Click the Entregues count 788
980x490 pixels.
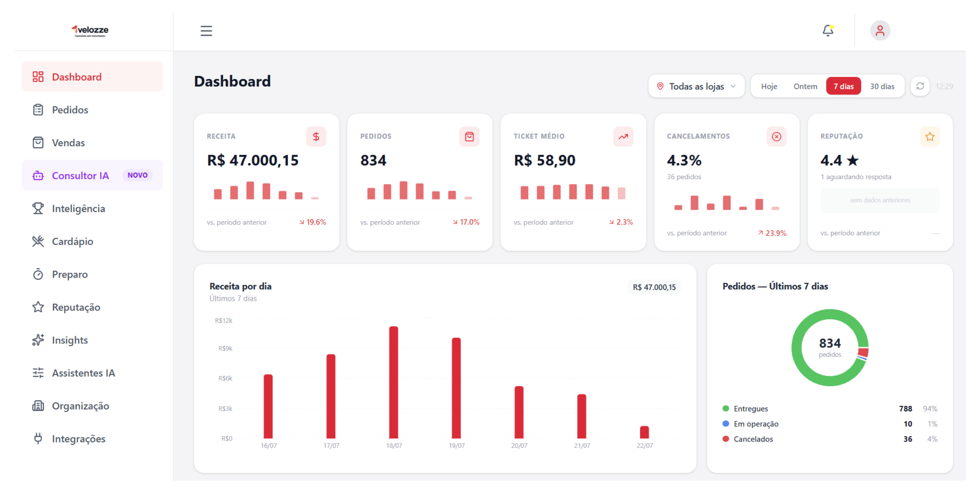tap(905, 409)
